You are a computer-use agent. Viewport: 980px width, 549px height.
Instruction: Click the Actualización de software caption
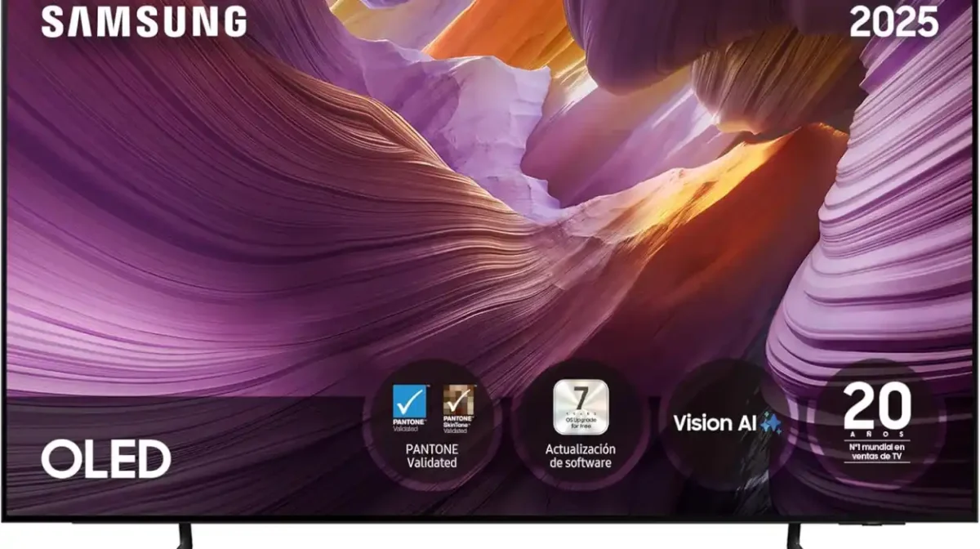pyautogui.click(x=581, y=456)
